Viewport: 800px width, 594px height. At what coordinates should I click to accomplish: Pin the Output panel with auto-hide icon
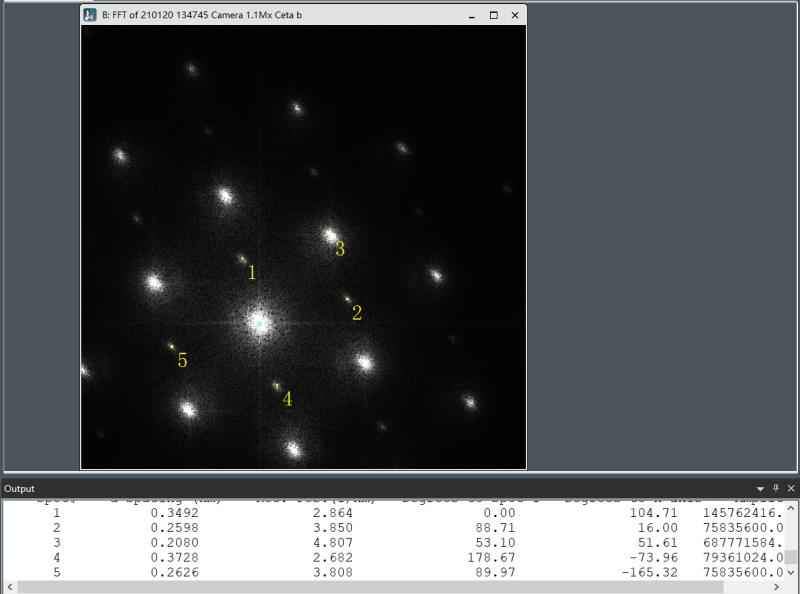(x=776, y=489)
